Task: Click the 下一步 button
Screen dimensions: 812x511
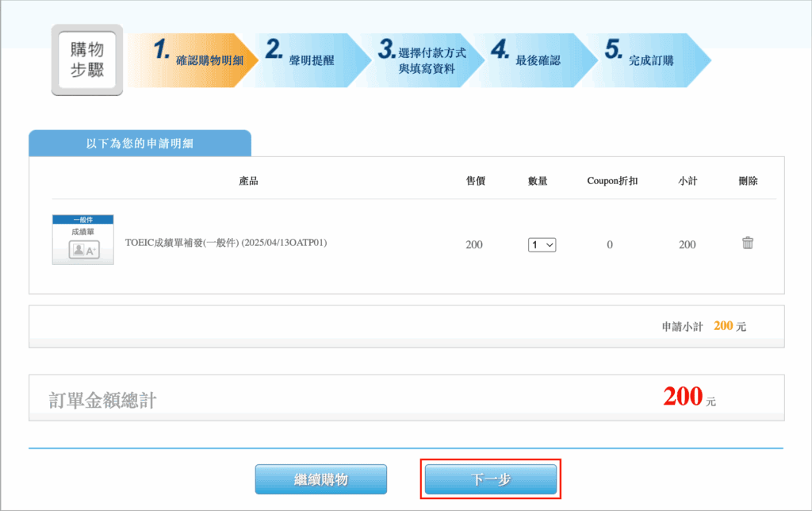Action: (x=491, y=479)
